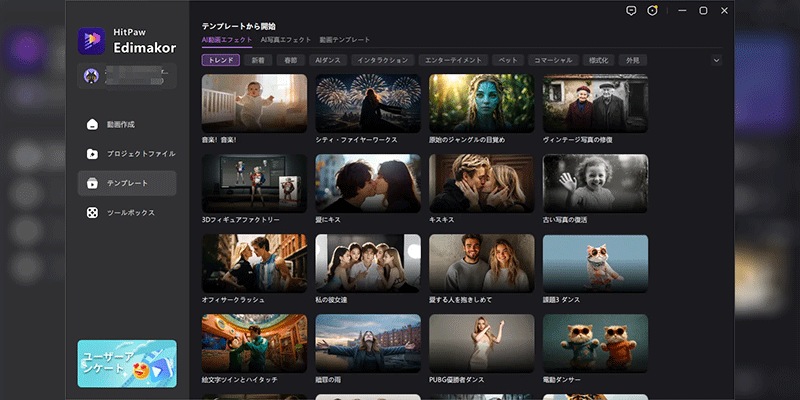Open the 原始のジャングルの目覚め template thumbnail
The width and height of the screenshot is (800, 400).
coord(482,104)
